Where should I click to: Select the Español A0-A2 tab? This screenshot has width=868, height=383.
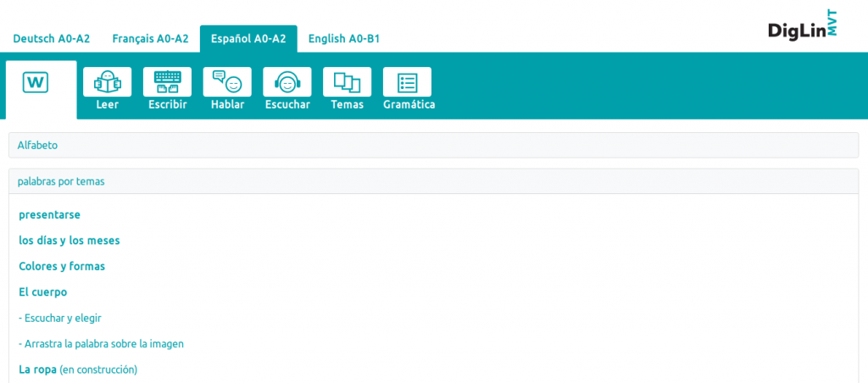248,39
